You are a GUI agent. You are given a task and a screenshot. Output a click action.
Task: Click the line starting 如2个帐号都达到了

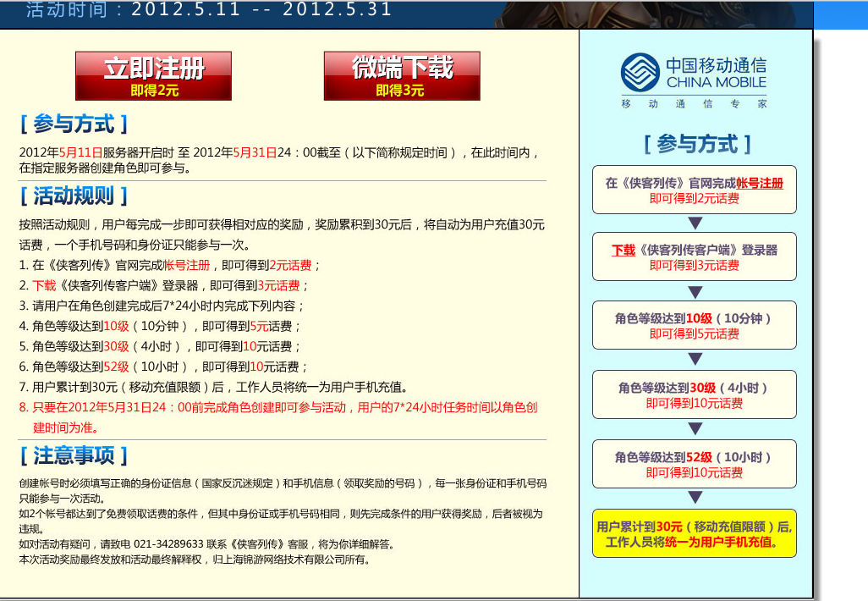point(281,521)
